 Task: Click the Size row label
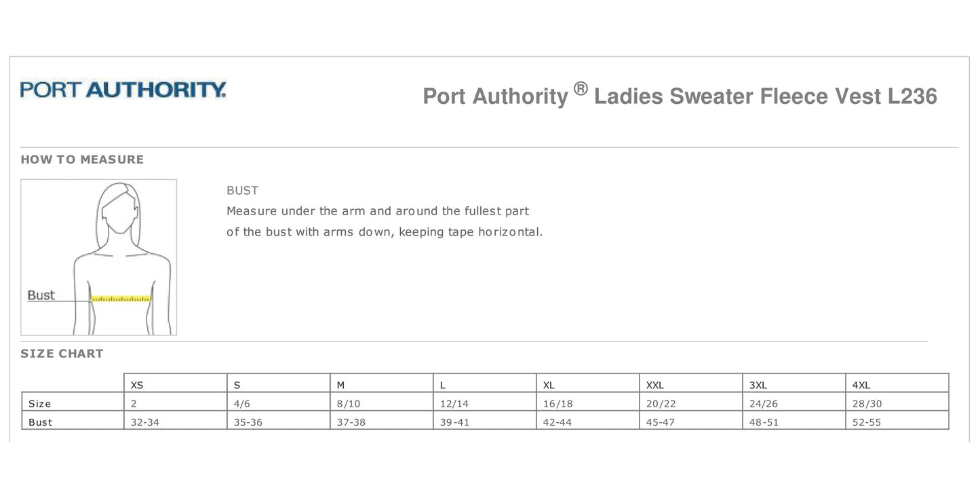pyautogui.click(x=40, y=404)
